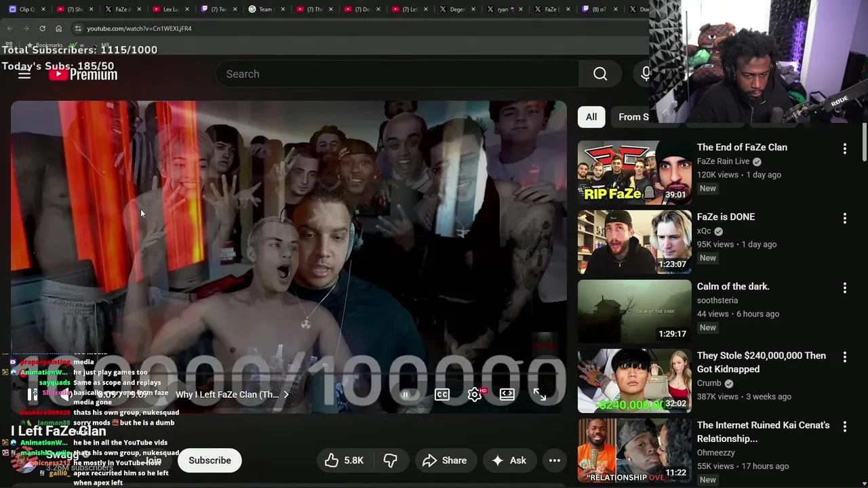The image size is (868, 488).
Task: Close the Team Google browser tab
Action: point(283,9)
